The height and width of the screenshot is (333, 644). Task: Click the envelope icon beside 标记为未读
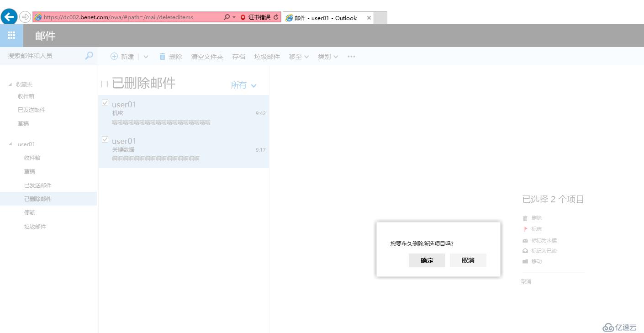(x=525, y=241)
